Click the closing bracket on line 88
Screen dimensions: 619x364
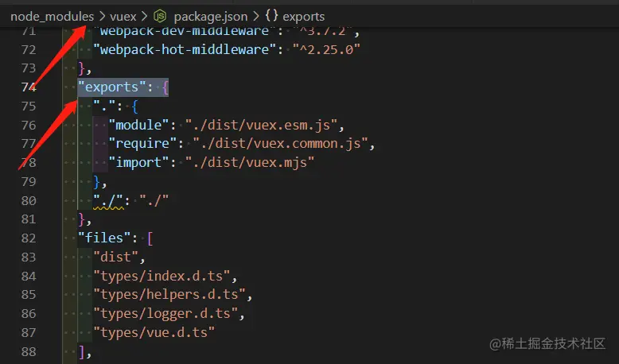click(81, 351)
